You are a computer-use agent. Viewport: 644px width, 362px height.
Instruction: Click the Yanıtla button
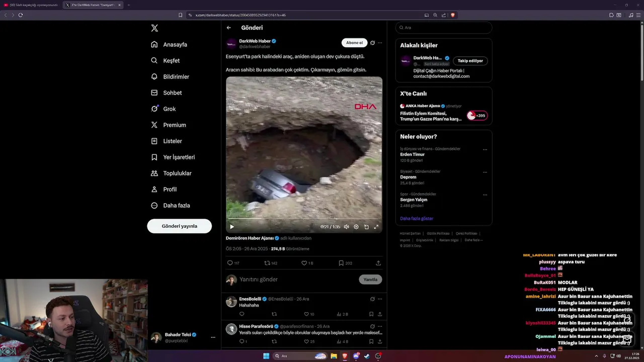[370, 280]
